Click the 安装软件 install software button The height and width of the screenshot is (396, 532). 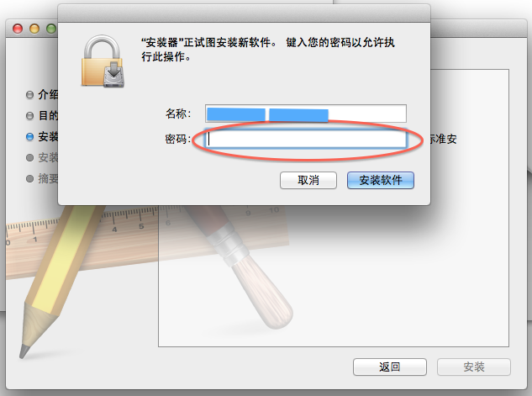point(381,180)
